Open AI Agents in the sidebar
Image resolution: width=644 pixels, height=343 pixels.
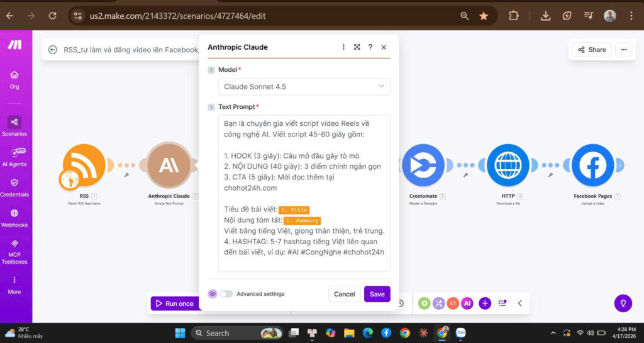[x=14, y=157]
